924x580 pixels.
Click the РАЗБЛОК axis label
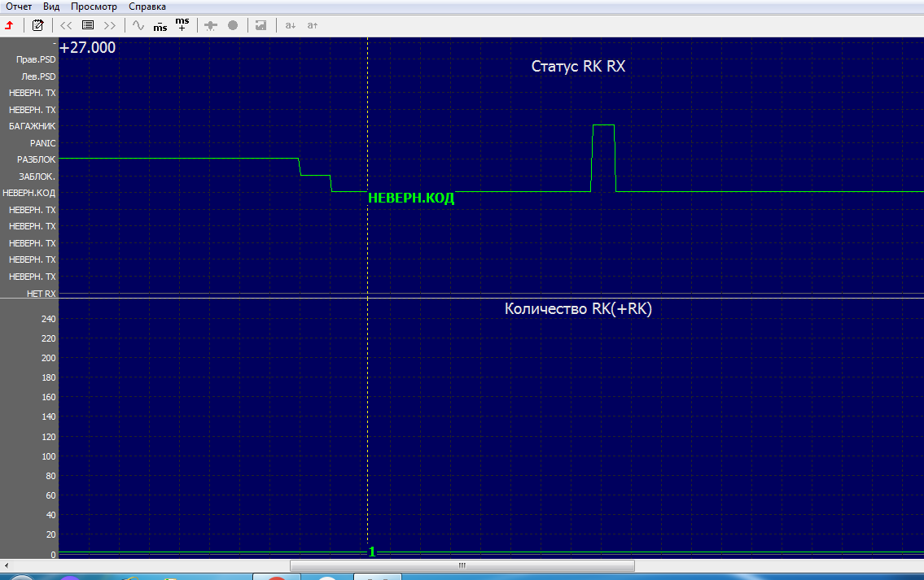pyautogui.click(x=37, y=159)
